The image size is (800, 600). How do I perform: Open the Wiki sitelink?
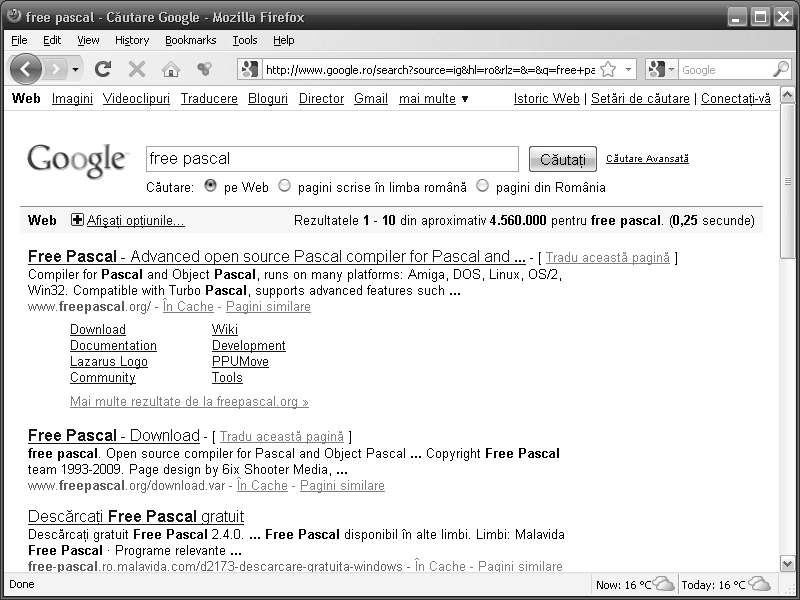[x=225, y=330]
